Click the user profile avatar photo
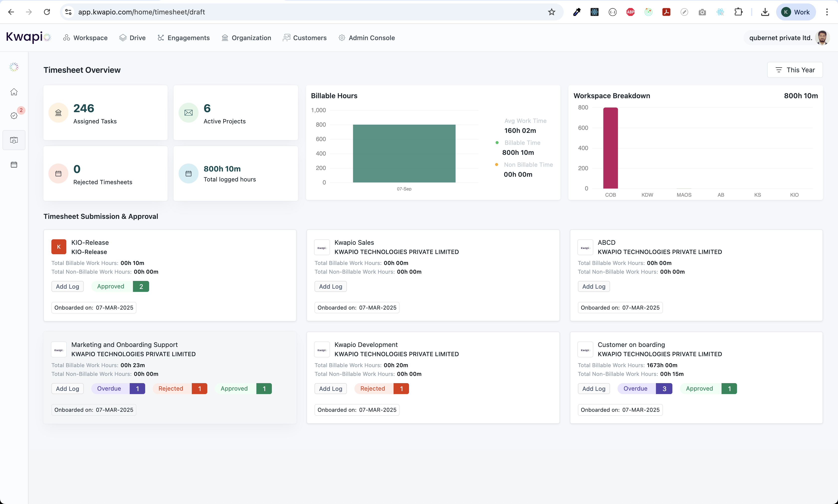The width and height of the screenshot is (838, 504). [x=822, y=38]
